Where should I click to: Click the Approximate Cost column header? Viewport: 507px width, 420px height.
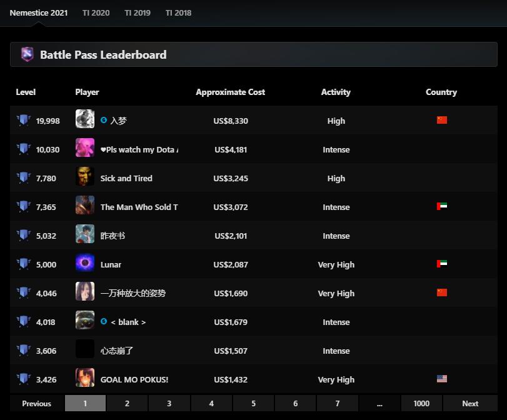pyautogui.click(x=231, y=92)
